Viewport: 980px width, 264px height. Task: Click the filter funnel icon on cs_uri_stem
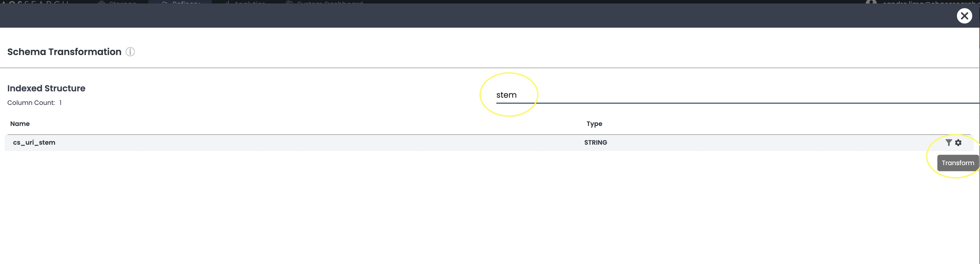948,143
